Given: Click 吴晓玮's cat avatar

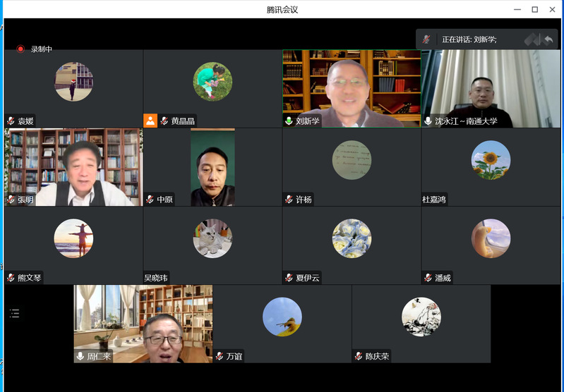Looking at the screenshot, I should (x=212, y=238).
